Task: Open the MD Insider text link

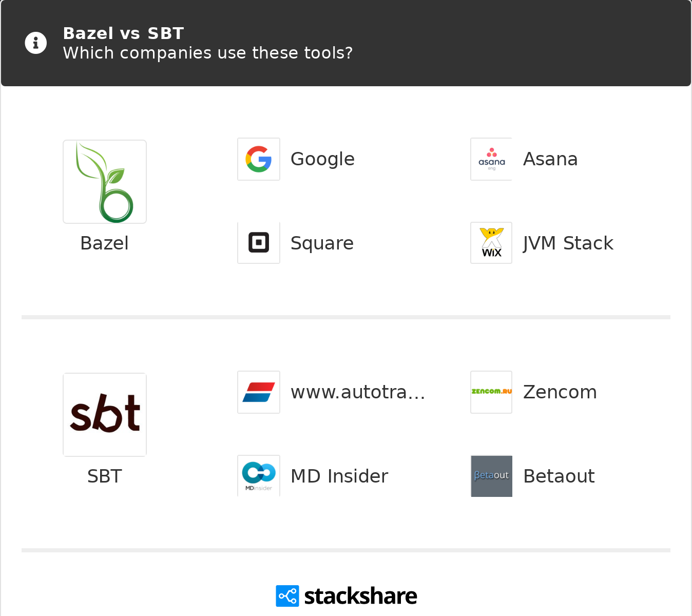Action: 339,476
